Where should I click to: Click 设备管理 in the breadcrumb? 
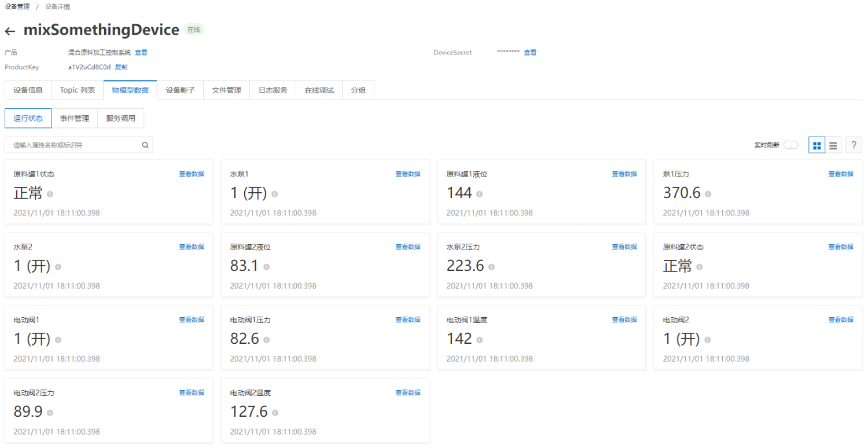pyautogui.click(x=17, y=7)
